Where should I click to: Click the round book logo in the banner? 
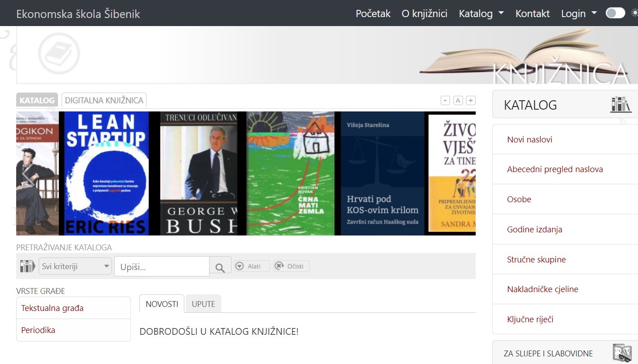[59, 53]
